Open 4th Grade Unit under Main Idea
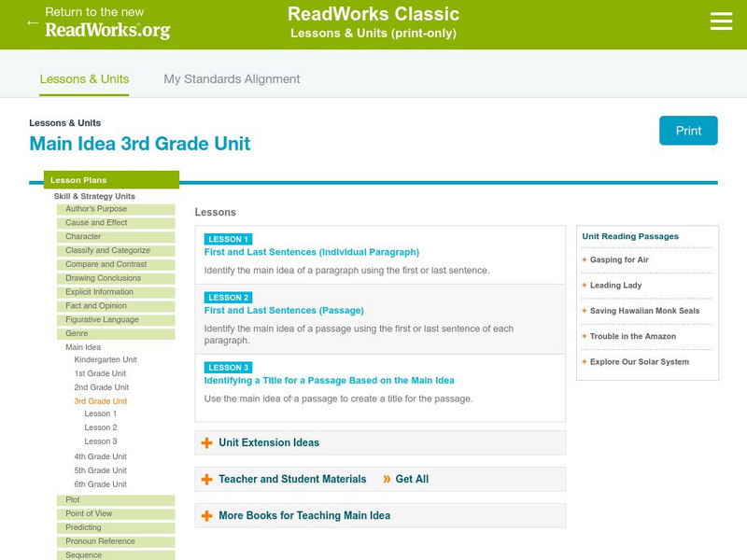 coord(101,456)
